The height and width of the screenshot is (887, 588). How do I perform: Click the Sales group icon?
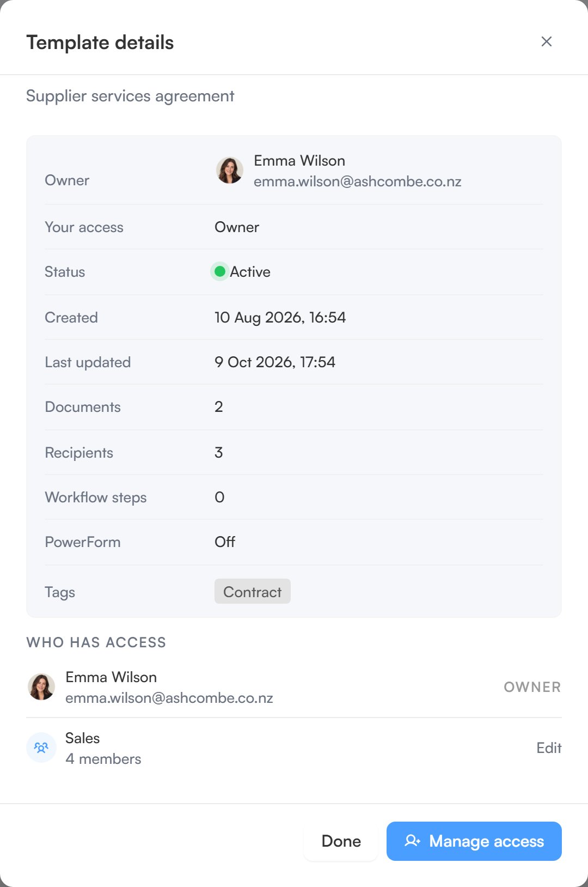(41, 748)
